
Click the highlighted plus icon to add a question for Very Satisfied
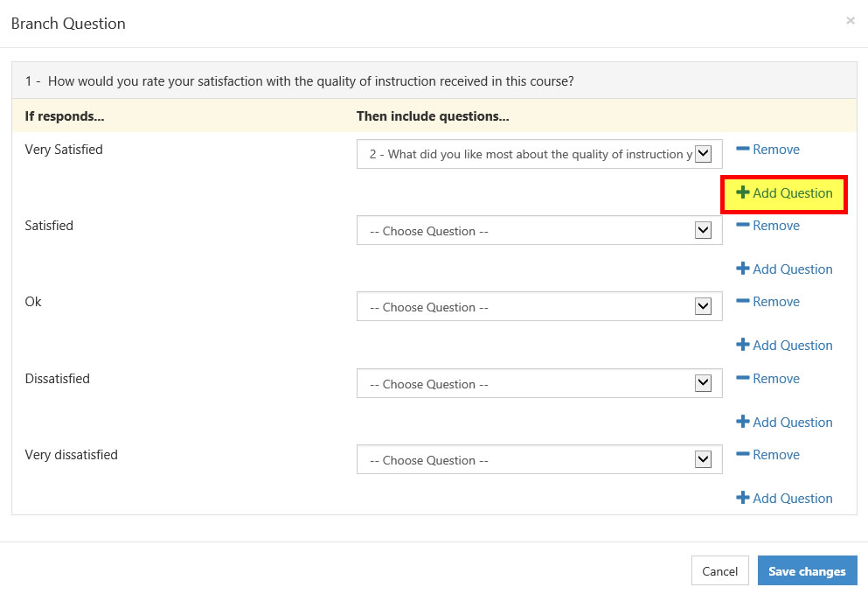[x=744, y=193]
